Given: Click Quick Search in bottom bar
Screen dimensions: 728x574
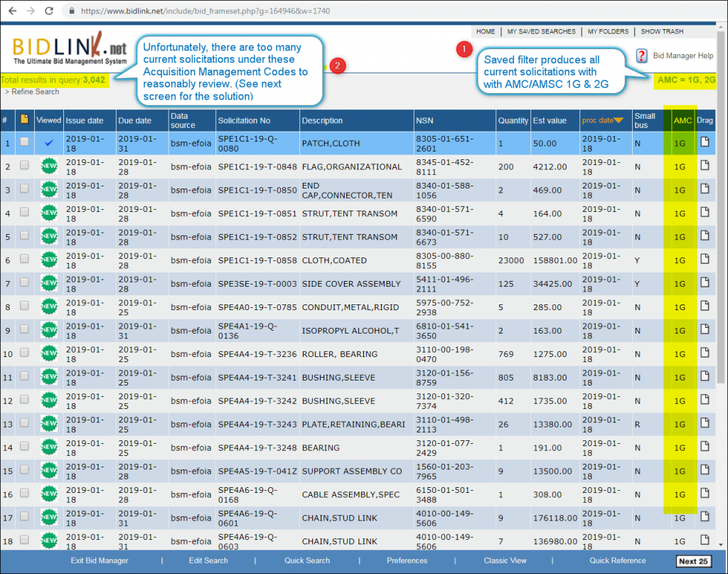Looking at the screenshot, I should (x=307, y=560).
